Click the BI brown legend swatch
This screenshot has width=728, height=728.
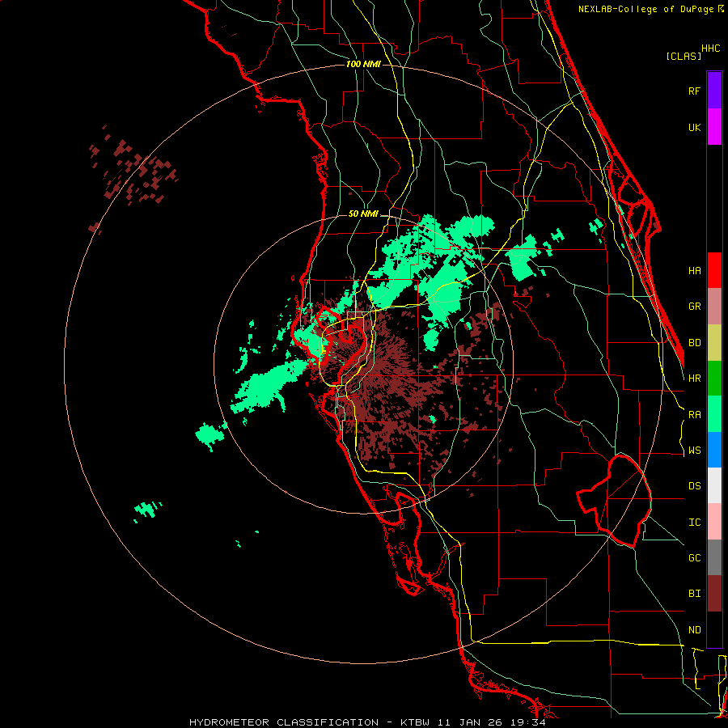click(x=714, y=594)
